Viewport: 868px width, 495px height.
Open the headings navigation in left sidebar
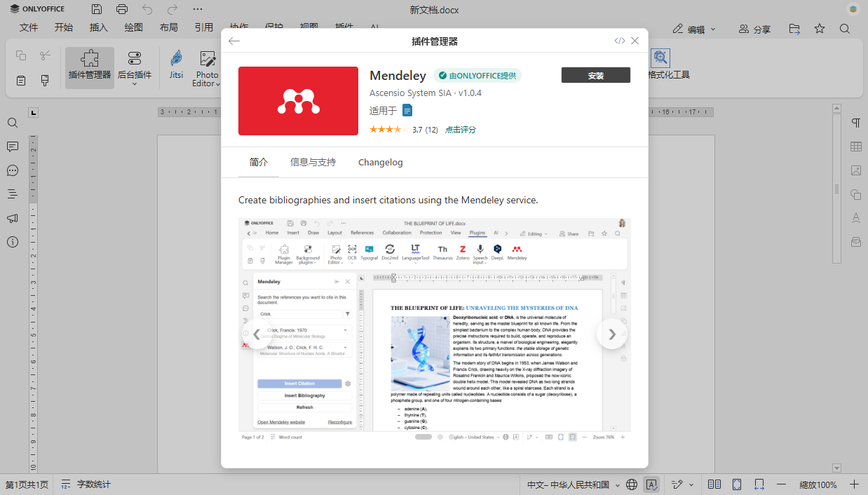click(x=13, y=194)
